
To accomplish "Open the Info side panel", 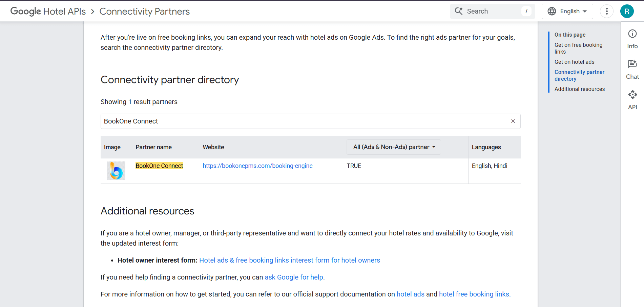I will [632, 39].
